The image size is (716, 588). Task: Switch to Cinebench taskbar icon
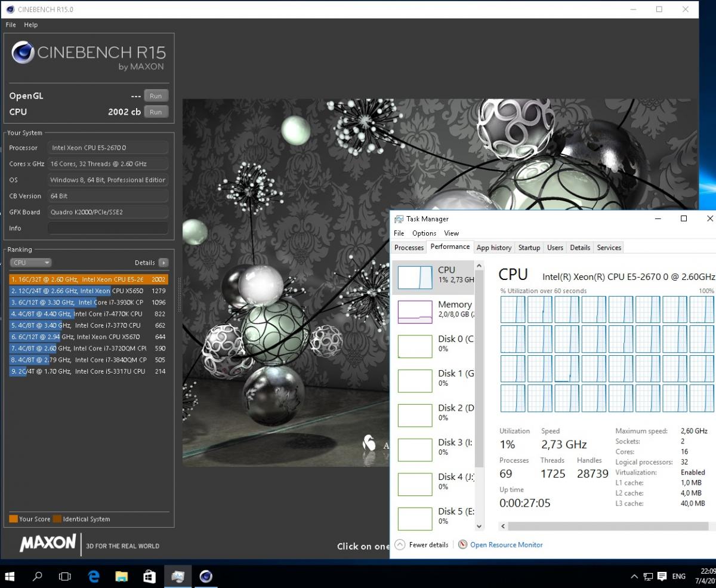(206, 576)
